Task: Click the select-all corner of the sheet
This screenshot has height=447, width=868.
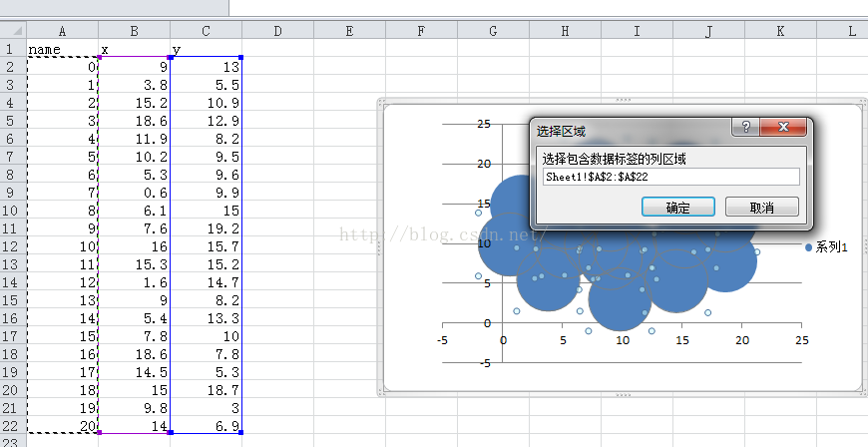Action: pyautogui.click(x=13, y=30)
